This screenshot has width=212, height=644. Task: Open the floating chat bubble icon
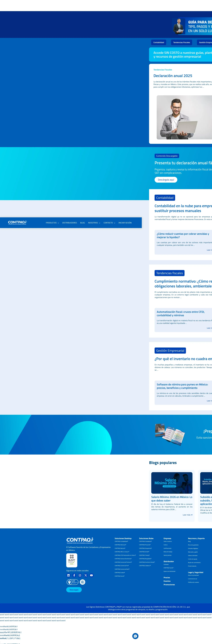coord(135,636)
